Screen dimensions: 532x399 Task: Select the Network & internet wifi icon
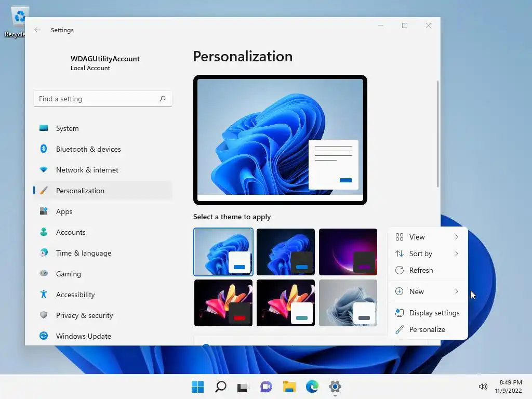click(44, 170)
